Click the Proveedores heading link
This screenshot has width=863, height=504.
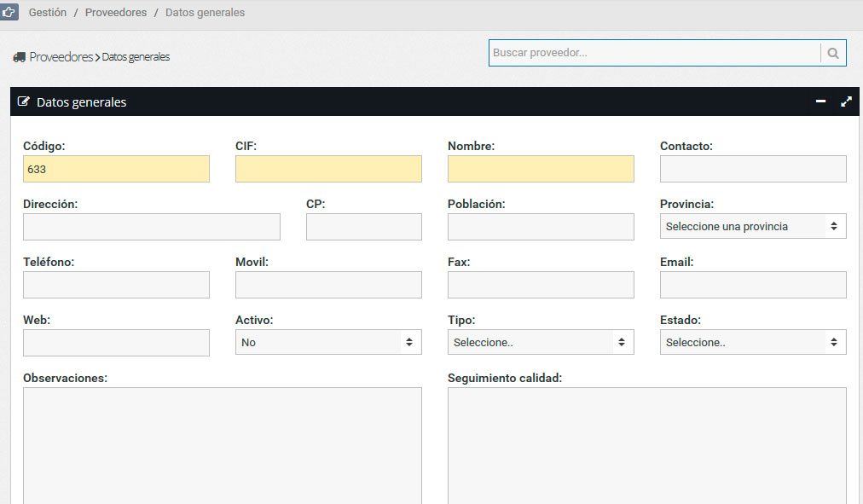(x=61, y=56)
